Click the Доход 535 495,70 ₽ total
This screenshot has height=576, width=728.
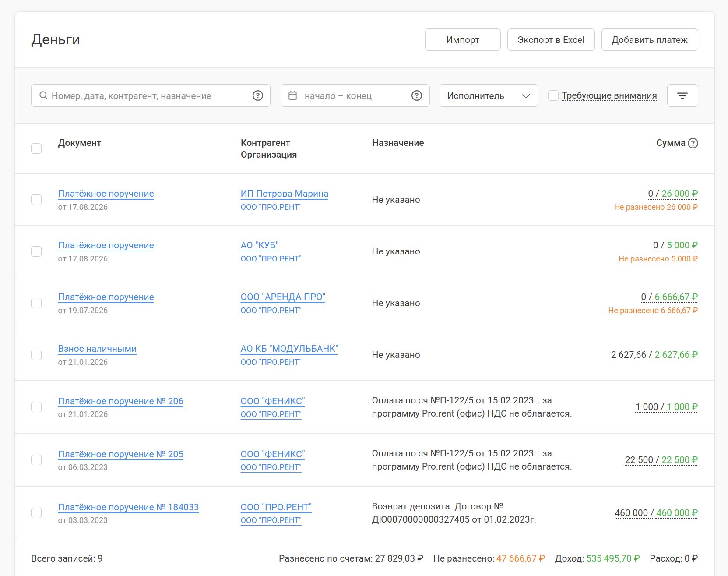click(597, 558)
